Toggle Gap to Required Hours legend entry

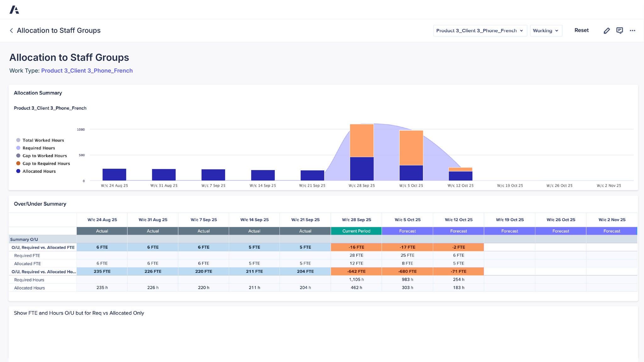[43, 163]
